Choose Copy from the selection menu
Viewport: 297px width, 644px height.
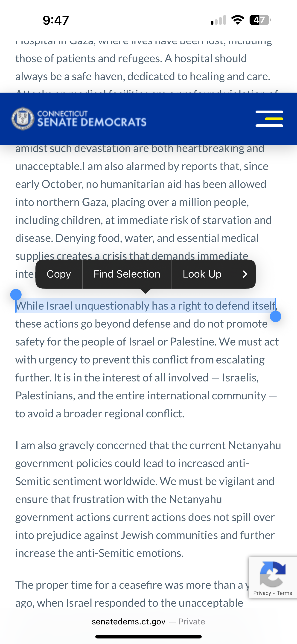(59, 274)
